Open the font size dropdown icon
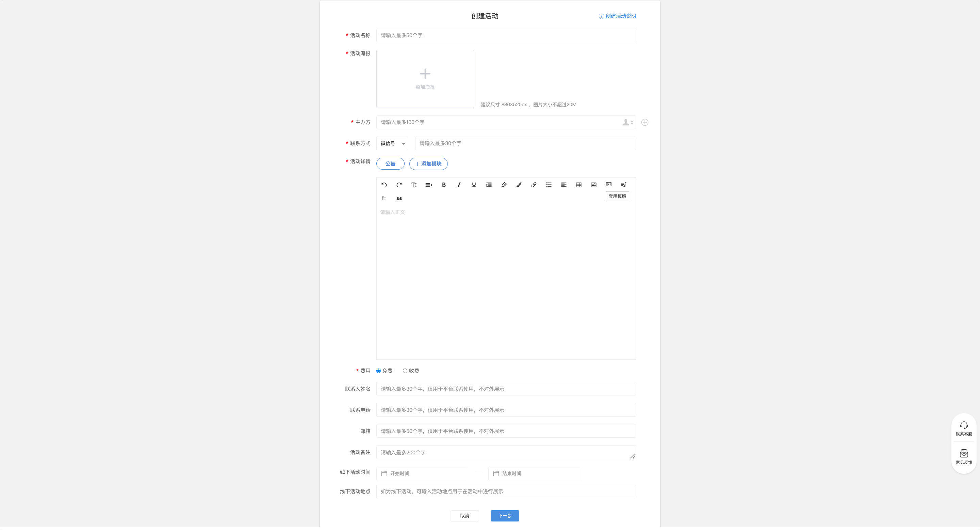Viewport: 980px width, 530px height. point(414,185)
